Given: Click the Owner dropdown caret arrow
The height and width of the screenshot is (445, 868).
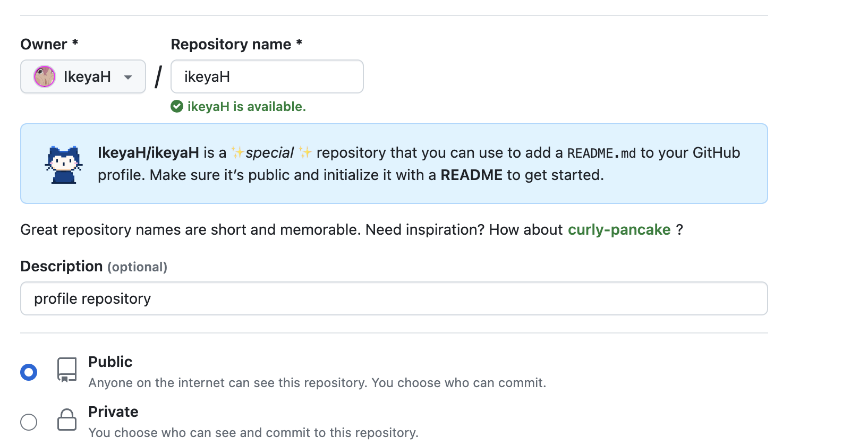Looking at the screenshot, I should (x=128, y=77).
